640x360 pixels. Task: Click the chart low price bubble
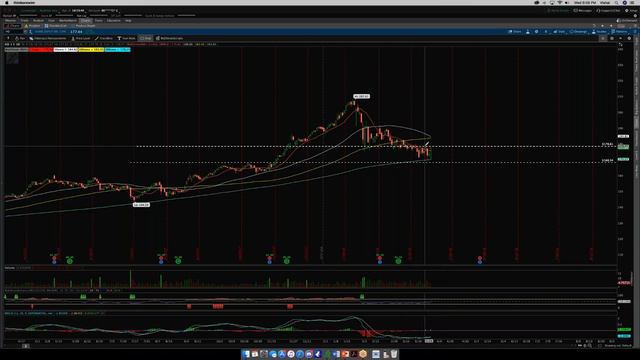(141, 204)
